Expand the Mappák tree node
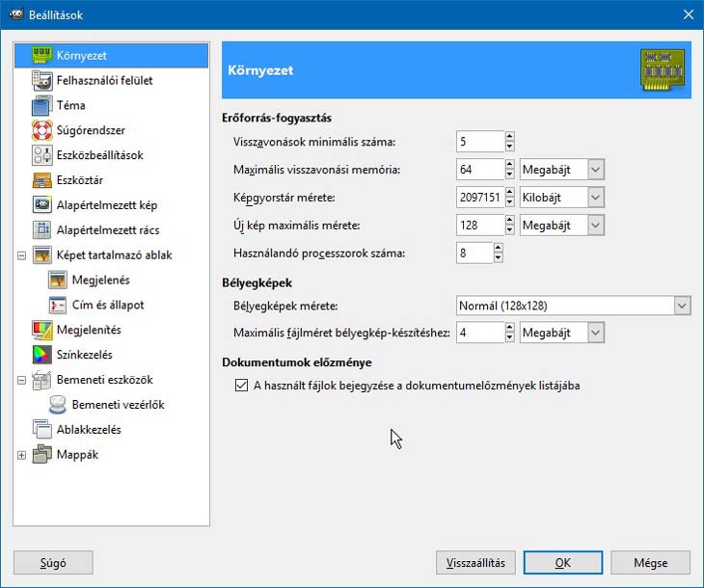 (21, 455)
